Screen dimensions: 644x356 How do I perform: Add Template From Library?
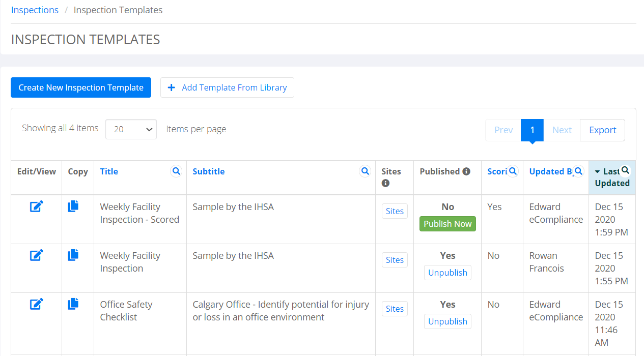(x=227, y=87)
